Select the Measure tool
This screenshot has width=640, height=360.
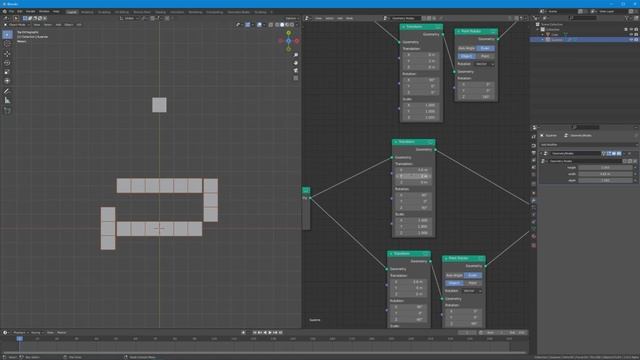pyautogui.click(x=7, y=100)
